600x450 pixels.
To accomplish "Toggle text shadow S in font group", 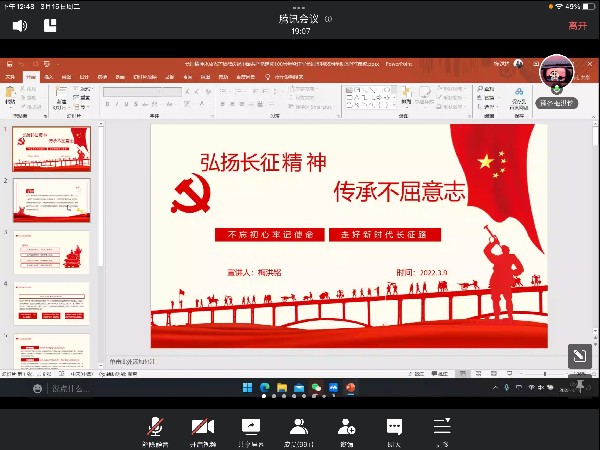I will click(136, 104).
